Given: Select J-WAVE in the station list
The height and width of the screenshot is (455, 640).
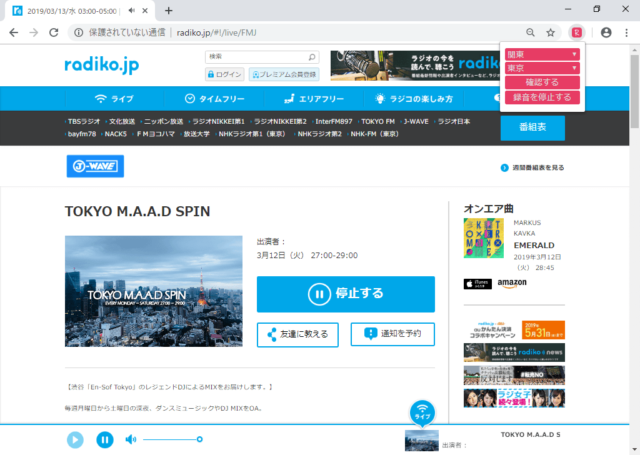Looking at the screenshot, I should pos(416,122).
